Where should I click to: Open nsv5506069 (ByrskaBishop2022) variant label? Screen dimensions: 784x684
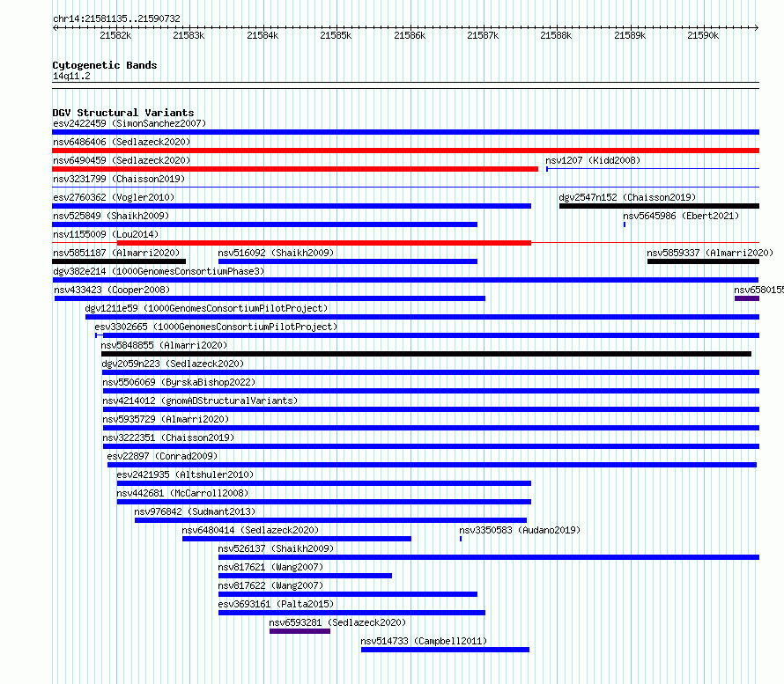point(179,382)
